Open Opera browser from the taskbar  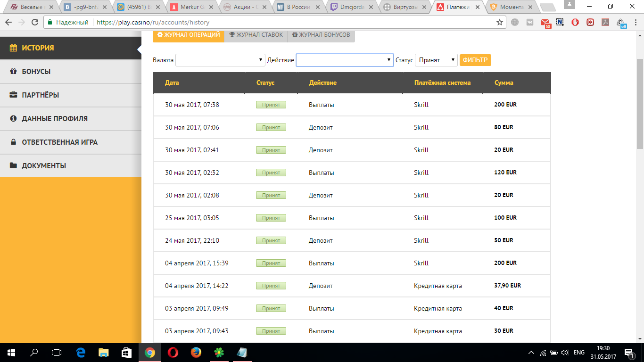[173, 352]
